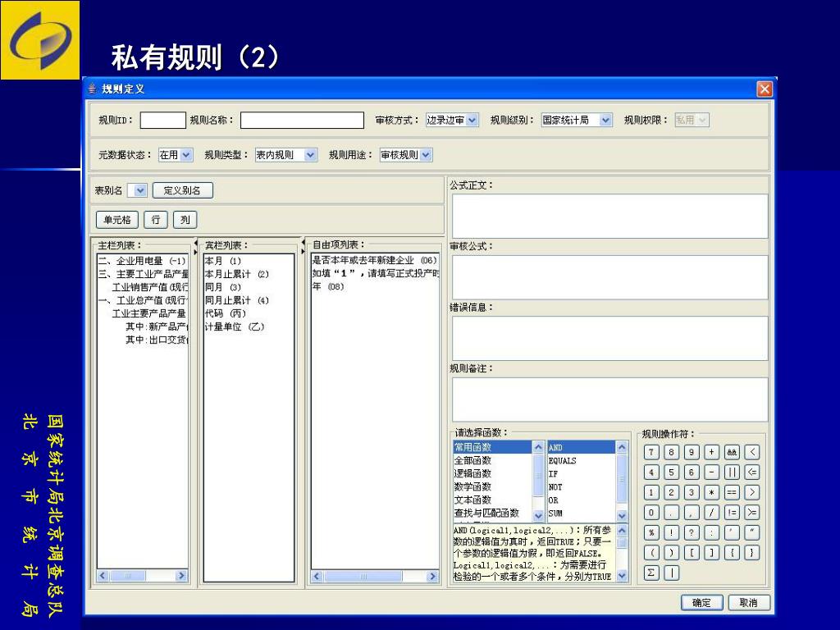Image resolution: width=840 pixels, height=630 pixels.
Task: Insert the <= less-or-equal operator
Action: (752, 472)
